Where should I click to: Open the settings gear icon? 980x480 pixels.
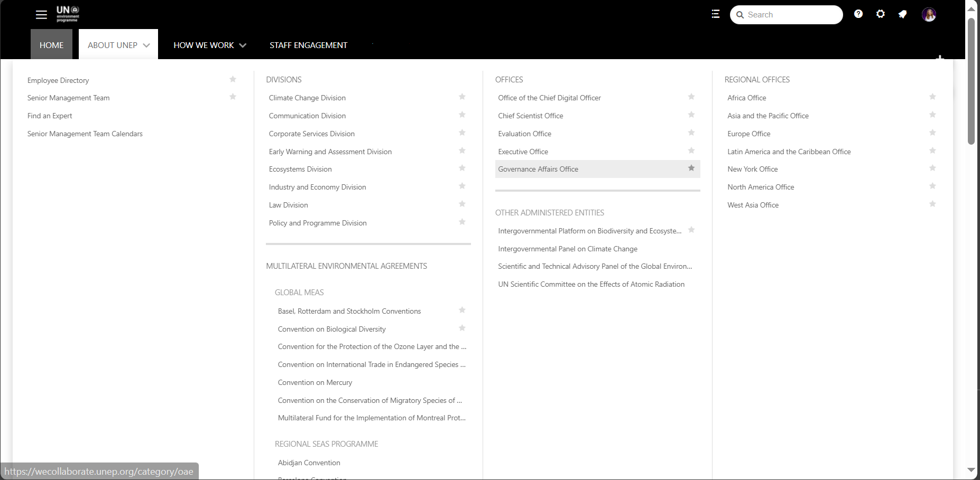[x=881, y=14]
